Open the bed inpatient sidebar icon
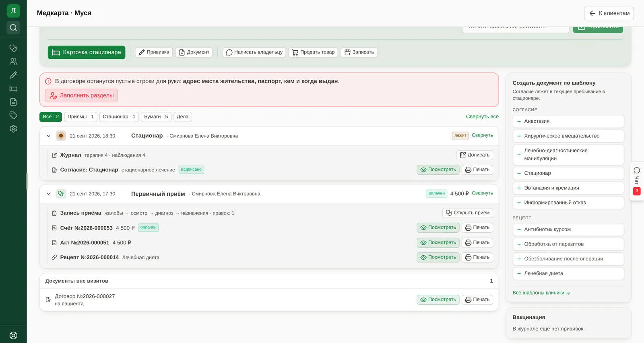 [x=13, y=89]
